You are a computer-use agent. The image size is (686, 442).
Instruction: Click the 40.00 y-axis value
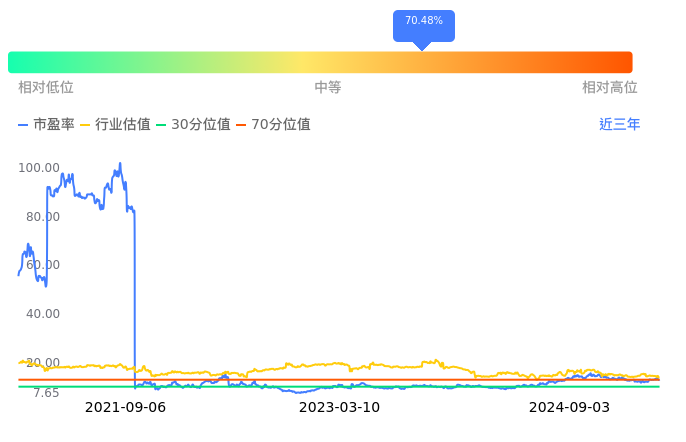click(x=42, y=314)
